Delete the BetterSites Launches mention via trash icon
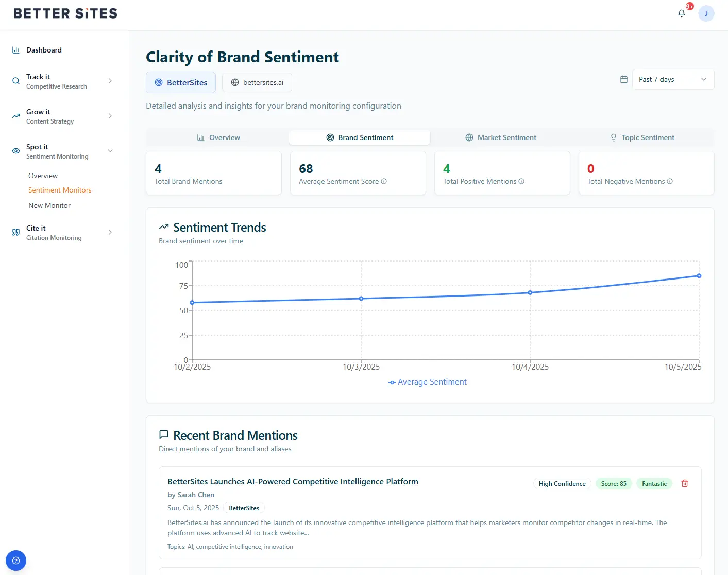Viewport: 728px width, 575px height. pos(684,483)
